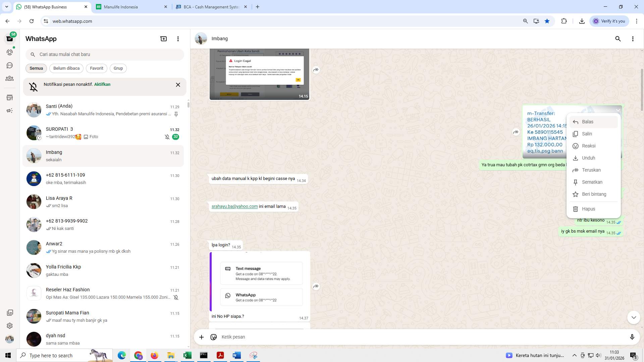Open message options chevron on m-Transfer bubble
The width and height of the screenshot is (644, 362).
pos(618,110)
